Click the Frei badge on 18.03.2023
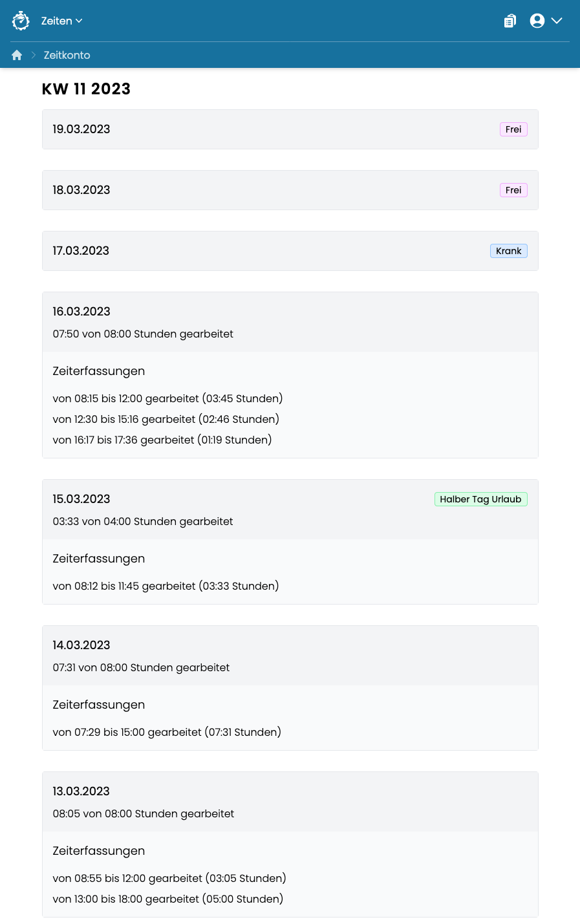This screenshot has height=924, width=580. 513,190
